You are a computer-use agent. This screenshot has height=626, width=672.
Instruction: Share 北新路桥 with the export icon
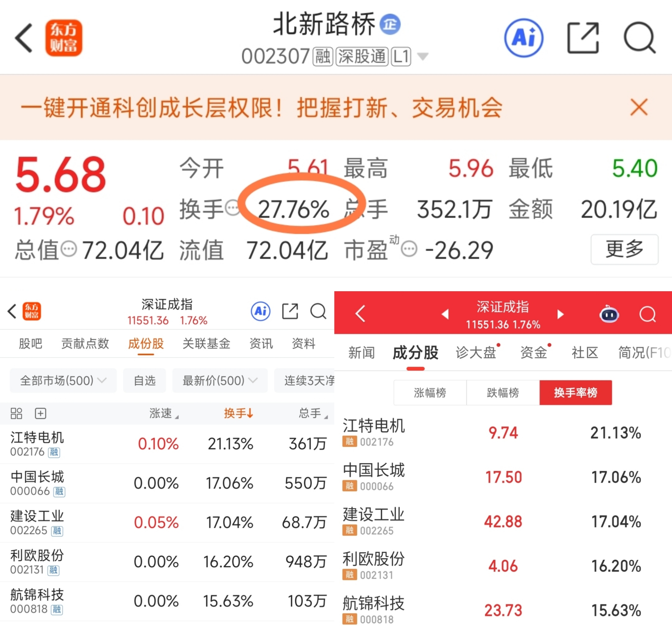click(583, 38)
